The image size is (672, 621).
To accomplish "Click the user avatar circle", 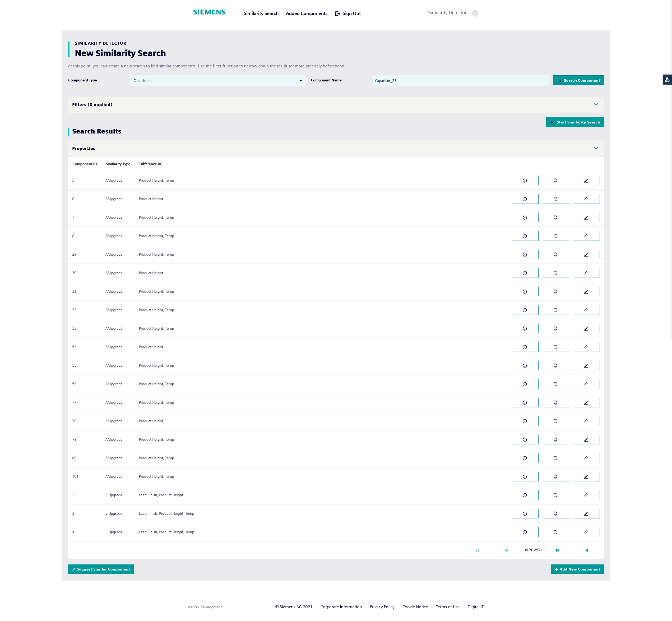I will pyautogui.click(x=475, y=13).
